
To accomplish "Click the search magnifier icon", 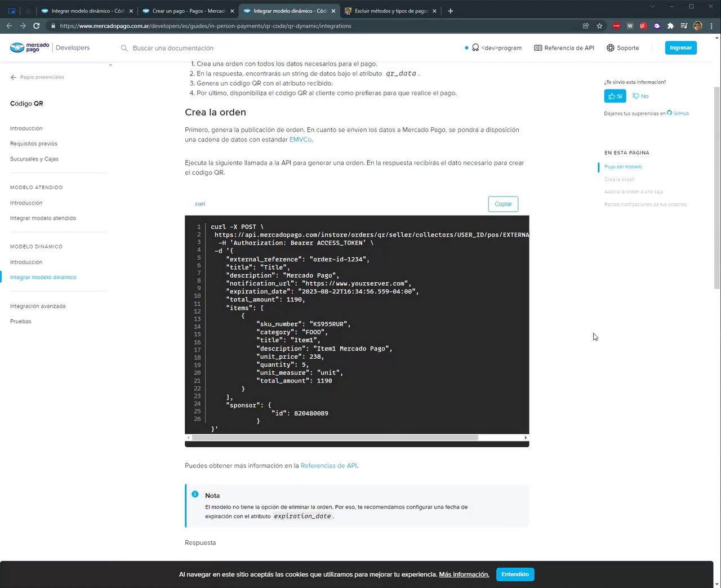I will coord(124,48).
